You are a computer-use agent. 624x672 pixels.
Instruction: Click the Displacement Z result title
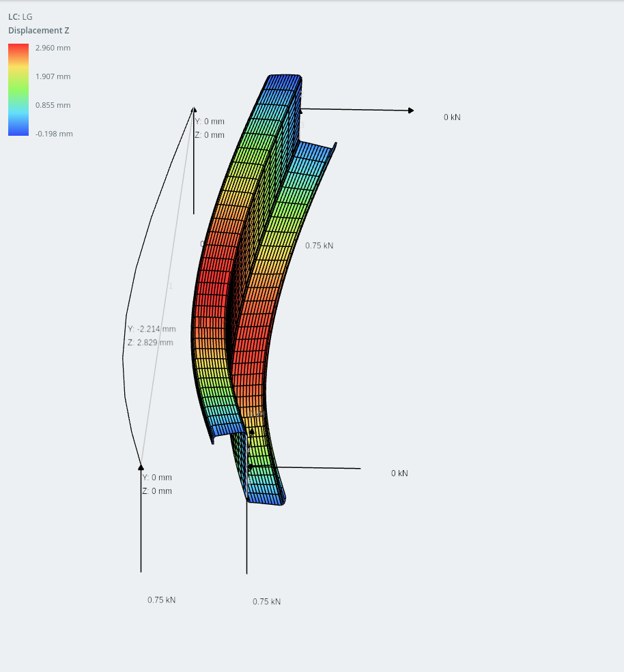[39, 31]
